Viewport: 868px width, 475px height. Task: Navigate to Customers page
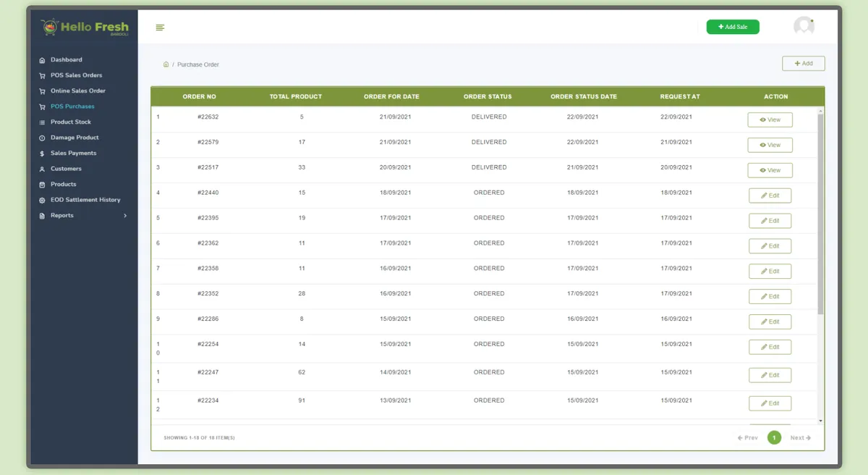point(66,169)
